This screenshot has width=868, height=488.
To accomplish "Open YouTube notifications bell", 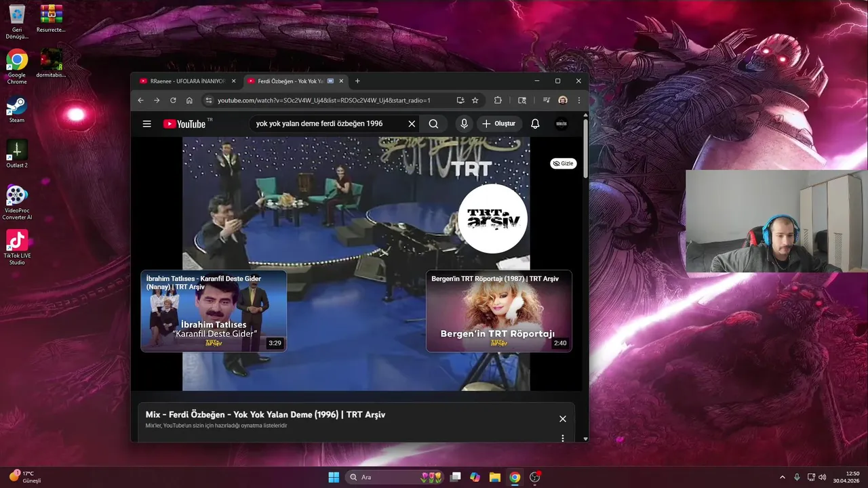I will coord(535,124).
